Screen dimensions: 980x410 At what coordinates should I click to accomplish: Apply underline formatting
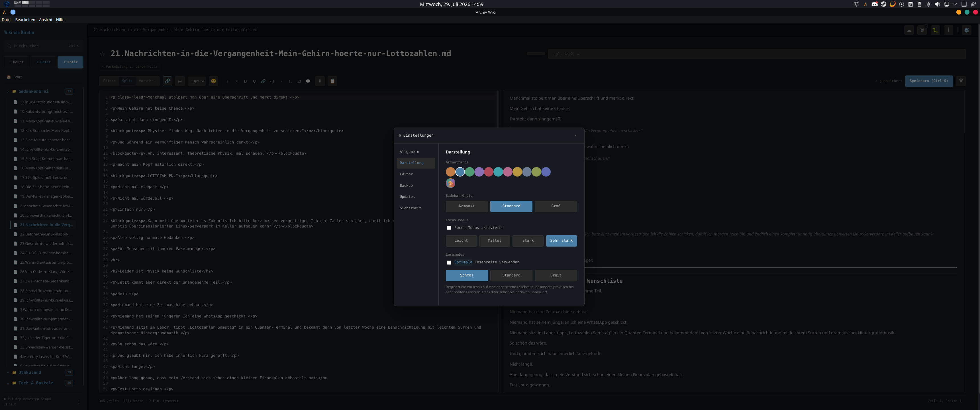(x=254, y=81)
